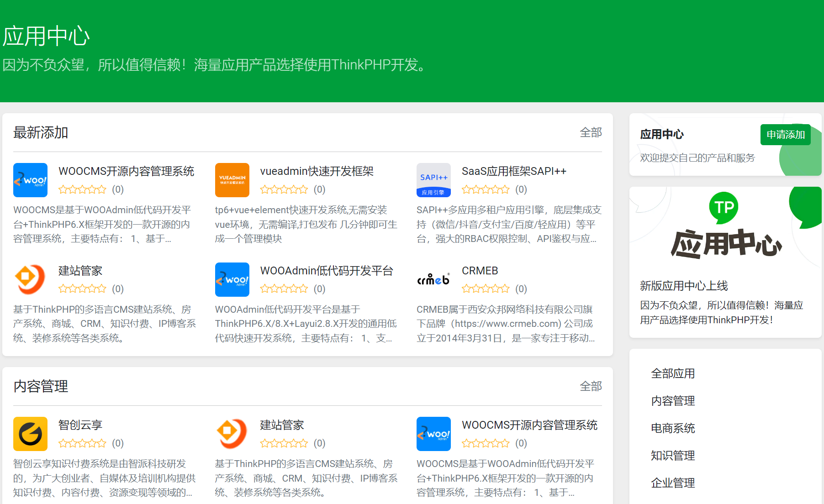Select the 企业管理 category
The image size is (824, 504).
pyautogui.click(x=673, y=483)
